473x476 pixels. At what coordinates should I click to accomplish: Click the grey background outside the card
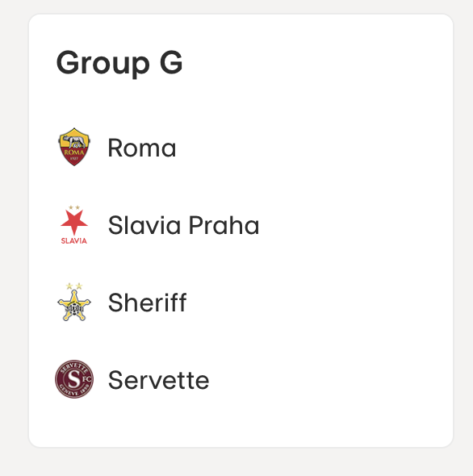[x=236, y=463]
